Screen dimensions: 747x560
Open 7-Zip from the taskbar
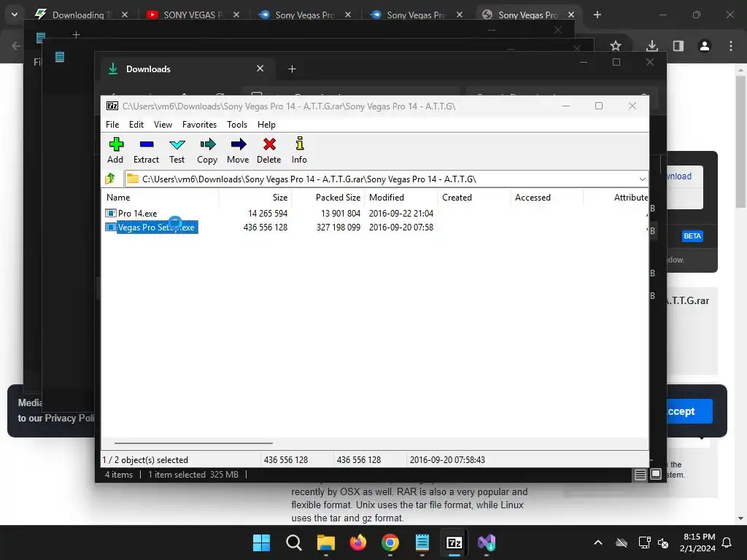tap(454, 542)
